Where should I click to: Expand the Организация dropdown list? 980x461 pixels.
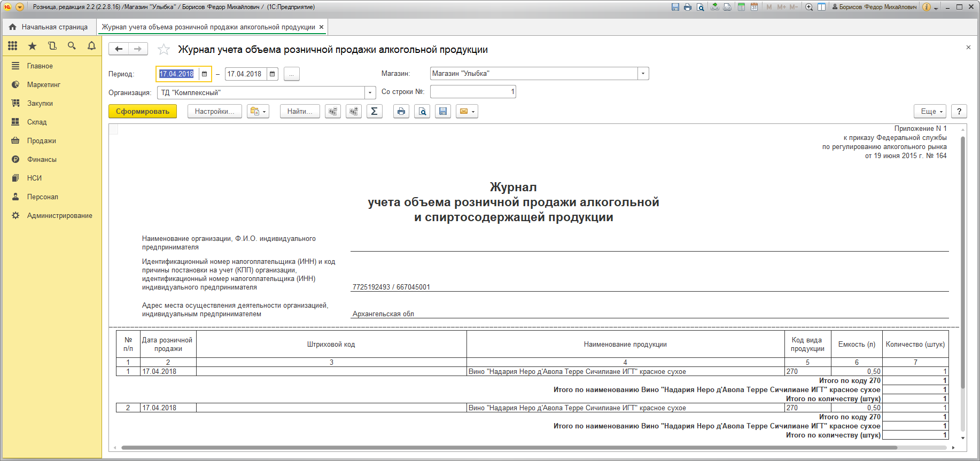click(370, 93)
